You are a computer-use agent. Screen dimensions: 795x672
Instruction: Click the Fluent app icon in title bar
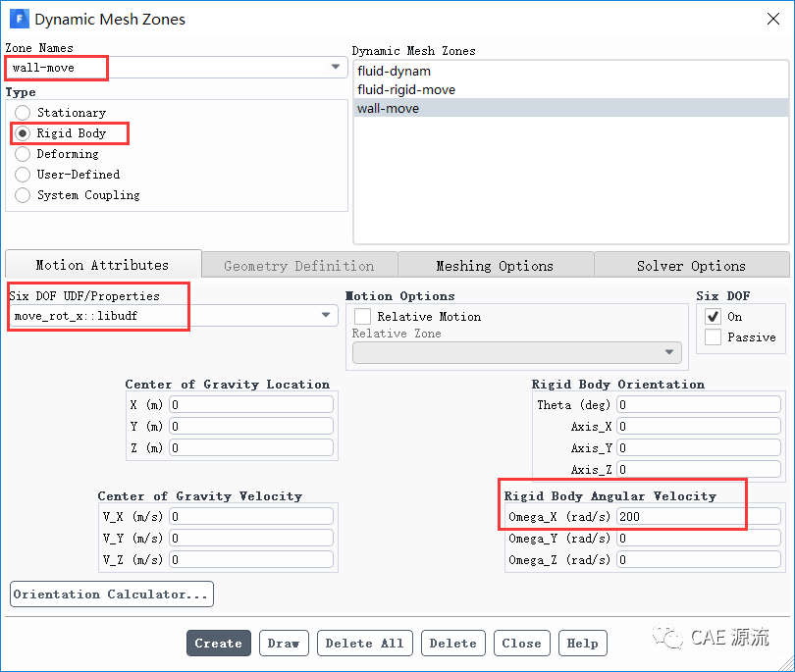[19, 19]
